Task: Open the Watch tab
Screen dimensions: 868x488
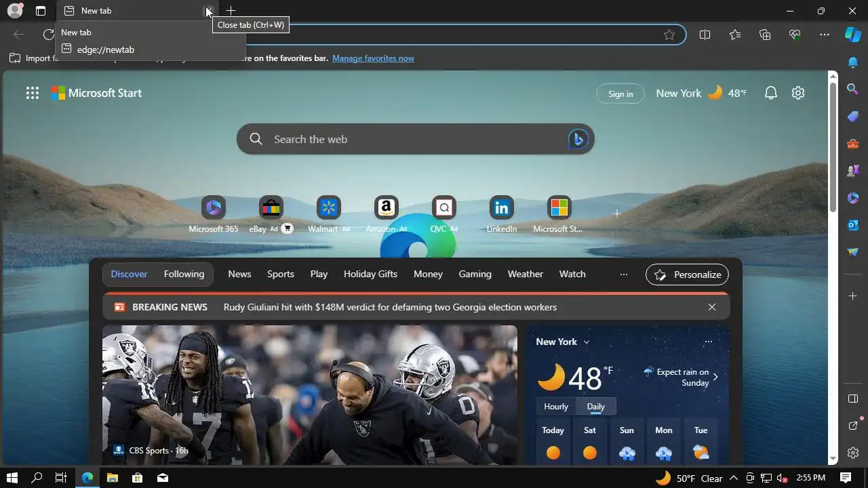Action: (x=572, y=274)
